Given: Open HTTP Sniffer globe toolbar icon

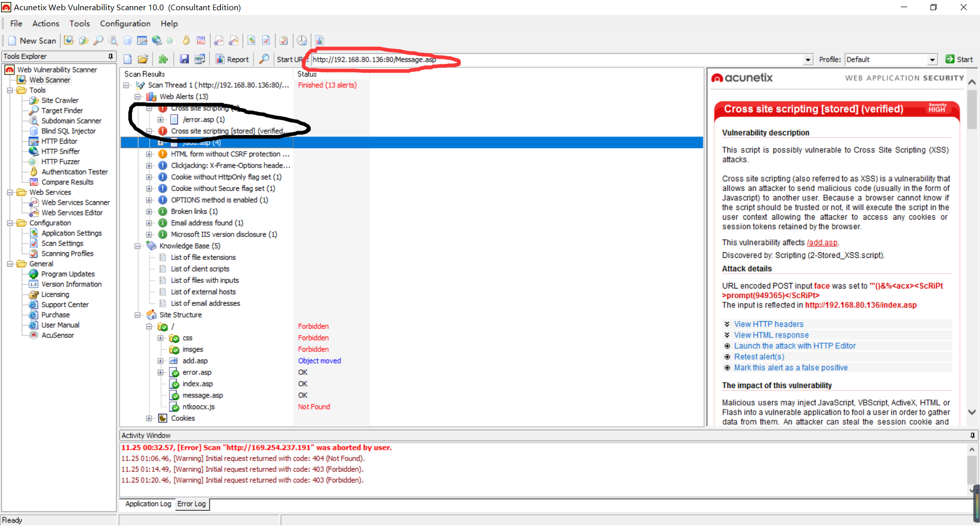Looking at the screenshot, I should tap(157, 40).
